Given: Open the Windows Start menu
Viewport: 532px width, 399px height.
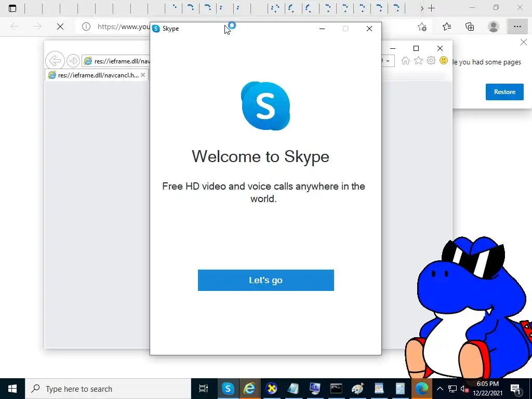Looking at the screenshot, I should coord(12,389).
